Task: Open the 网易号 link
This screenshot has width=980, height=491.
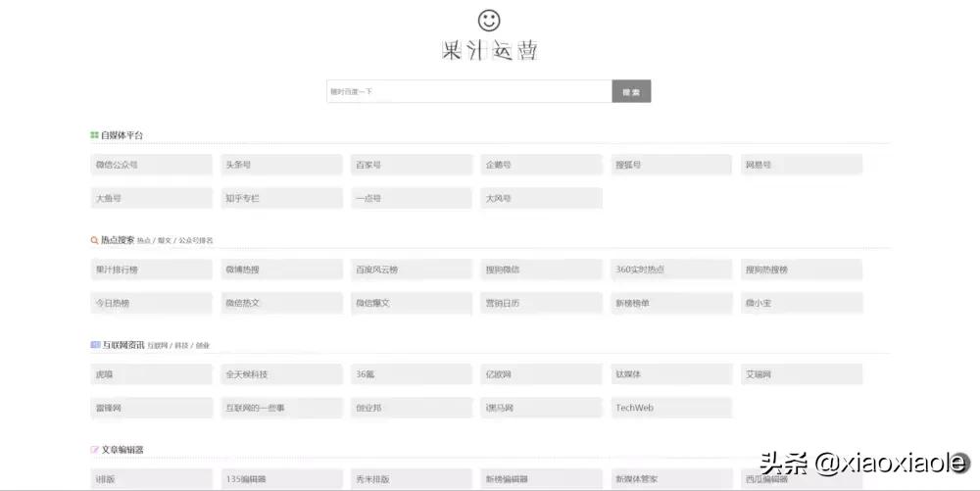Action: pos(802,165)
